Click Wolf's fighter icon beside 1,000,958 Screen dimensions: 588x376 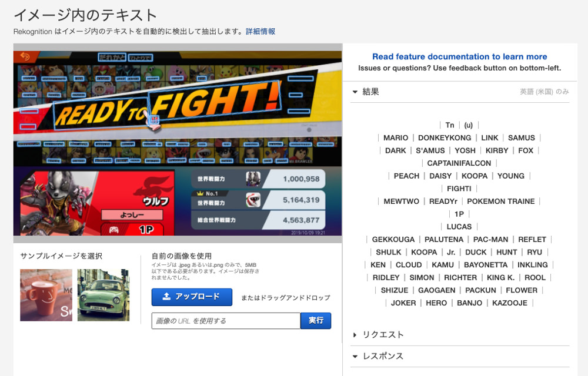coord(253,179)
